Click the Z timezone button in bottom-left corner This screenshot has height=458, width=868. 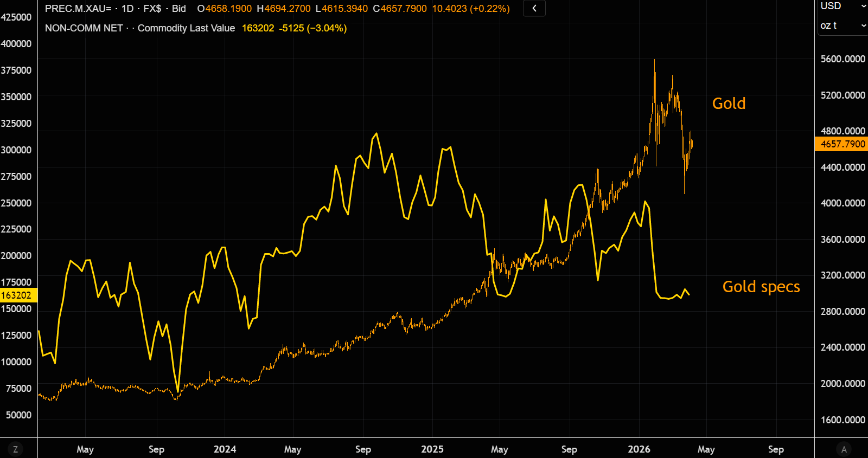point(15,449)
